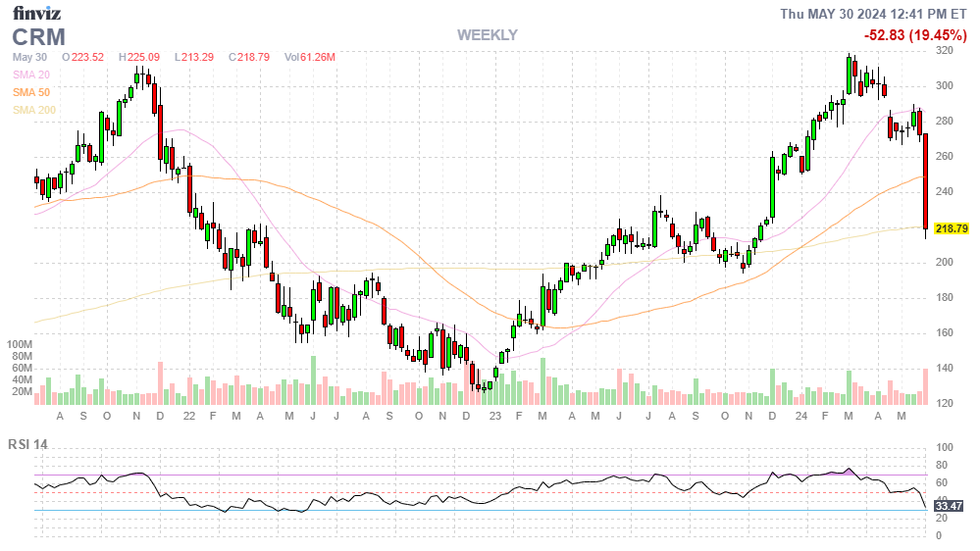Toggle the SMA 50 legend label

click(31, 92)
